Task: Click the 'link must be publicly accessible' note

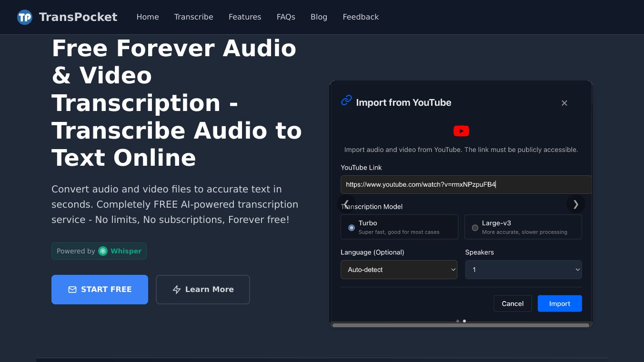Action: click(x=461, y=150)
